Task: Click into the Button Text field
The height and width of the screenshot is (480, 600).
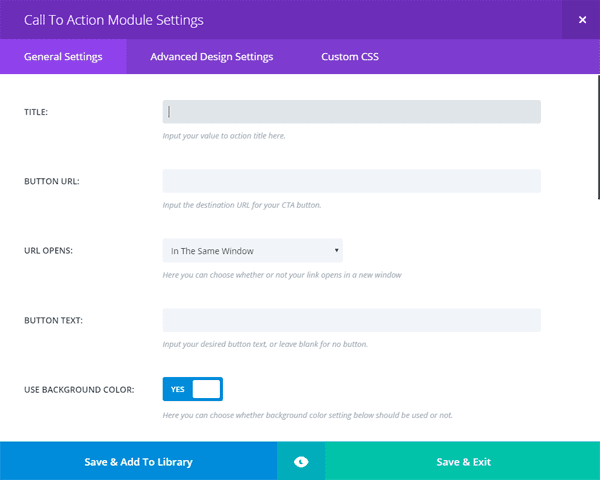Action: point(352,320)
